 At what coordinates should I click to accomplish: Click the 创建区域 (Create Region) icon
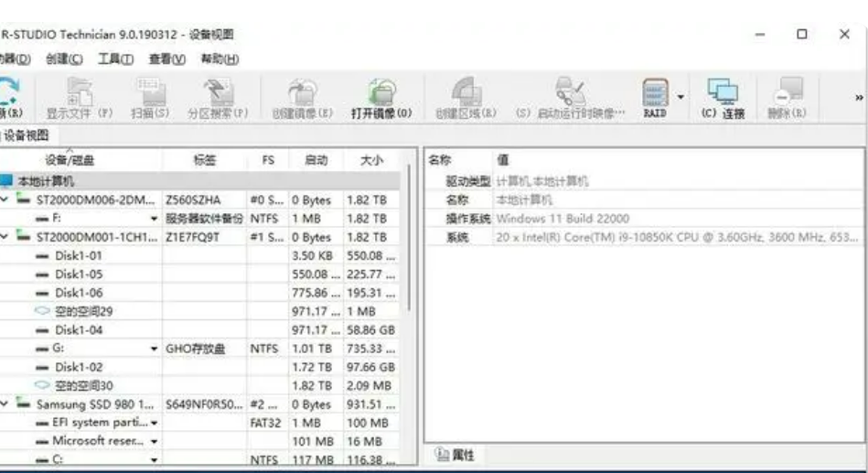point(466,94)
